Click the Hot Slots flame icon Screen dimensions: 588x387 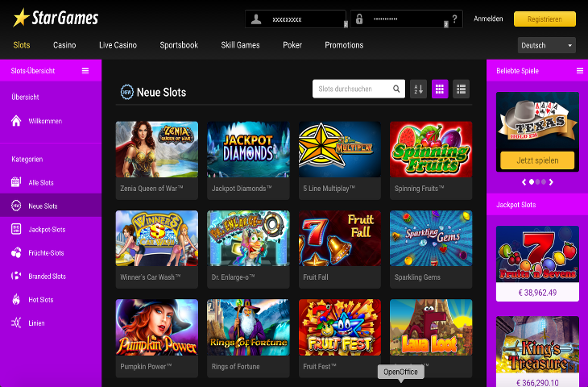[16, 299]
